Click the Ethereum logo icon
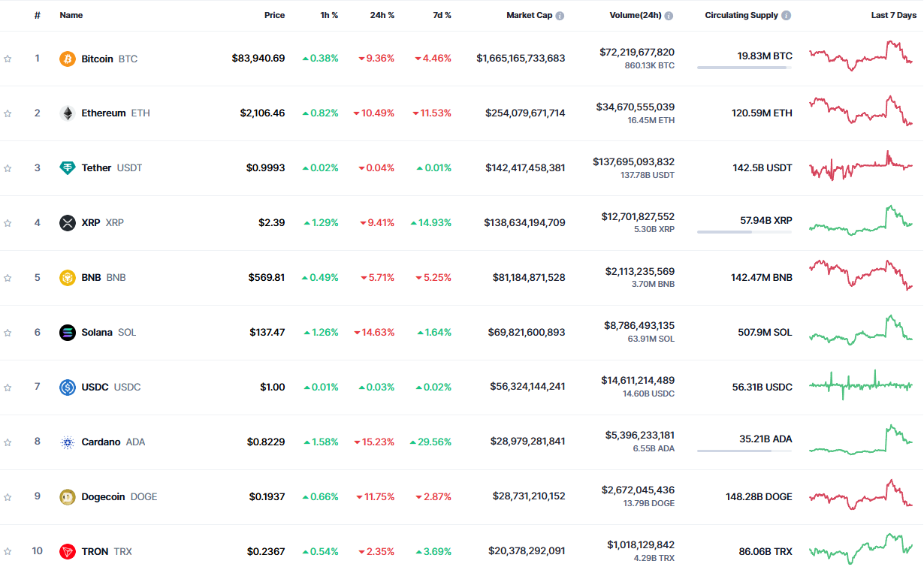 (x=68, y=113)
